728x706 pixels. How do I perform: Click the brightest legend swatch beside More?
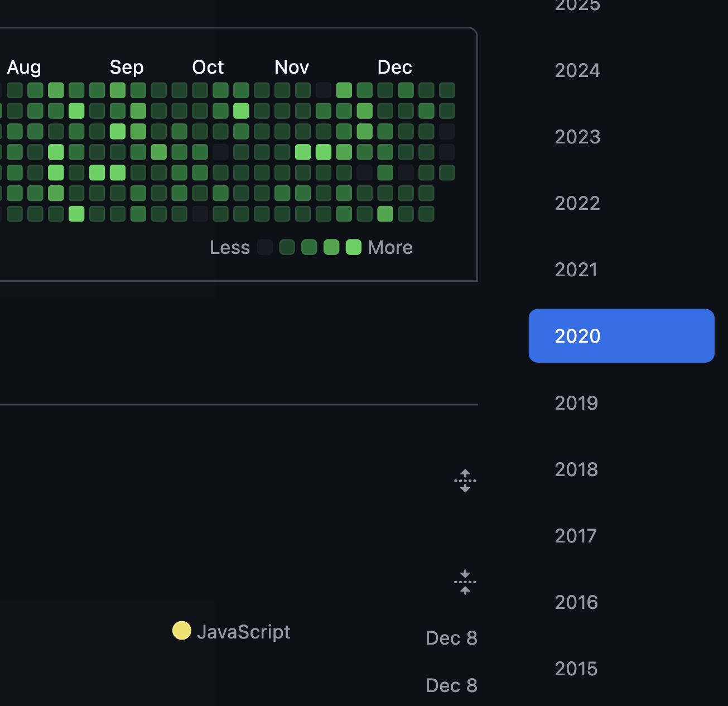click(354, 247)
